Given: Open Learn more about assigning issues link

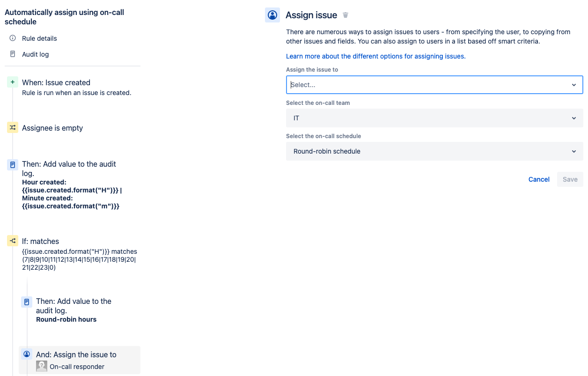Looking at the screenshot, I should click(x=376, y=56).
